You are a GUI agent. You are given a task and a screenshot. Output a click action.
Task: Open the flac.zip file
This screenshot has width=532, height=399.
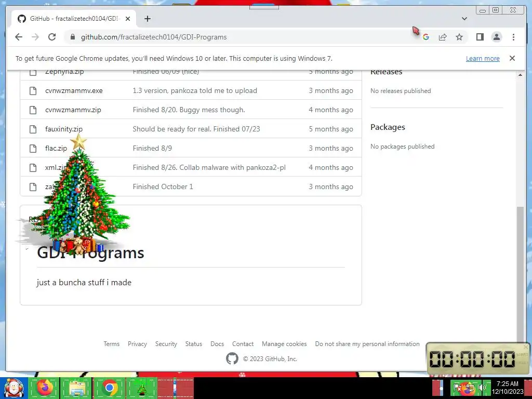56,148
